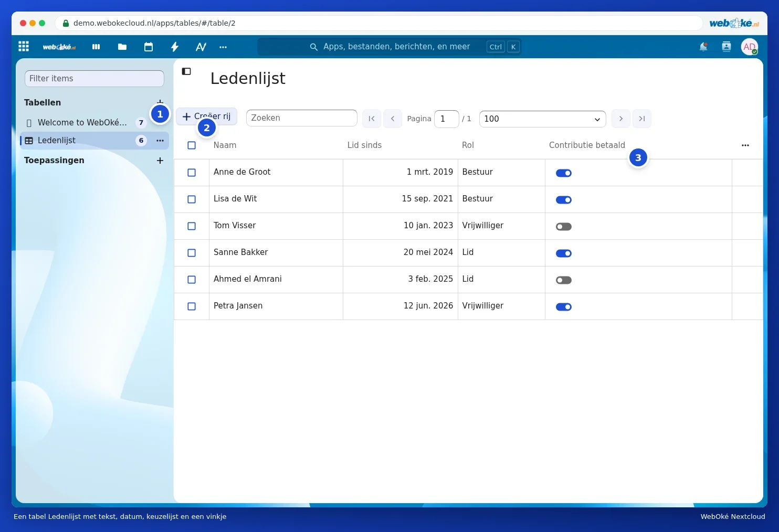Screen dimensions: 779x532
Task: Open the Activity lightning bolt icon
Action: (x=175, y=47)
